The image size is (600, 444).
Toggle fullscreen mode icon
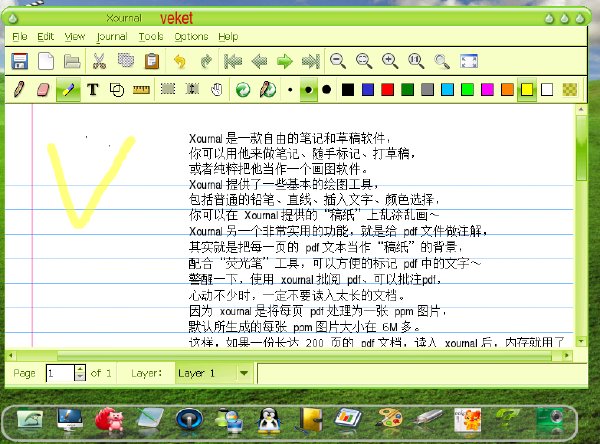469,61
